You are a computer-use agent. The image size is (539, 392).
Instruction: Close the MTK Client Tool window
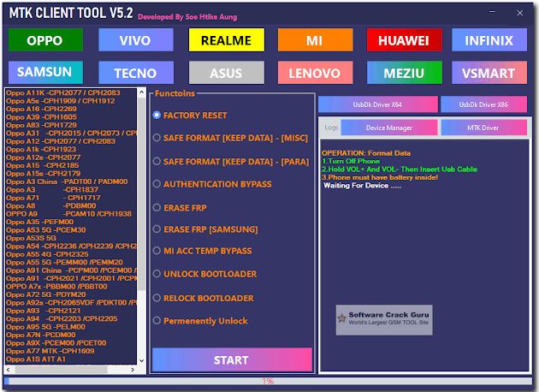(520, 13)
